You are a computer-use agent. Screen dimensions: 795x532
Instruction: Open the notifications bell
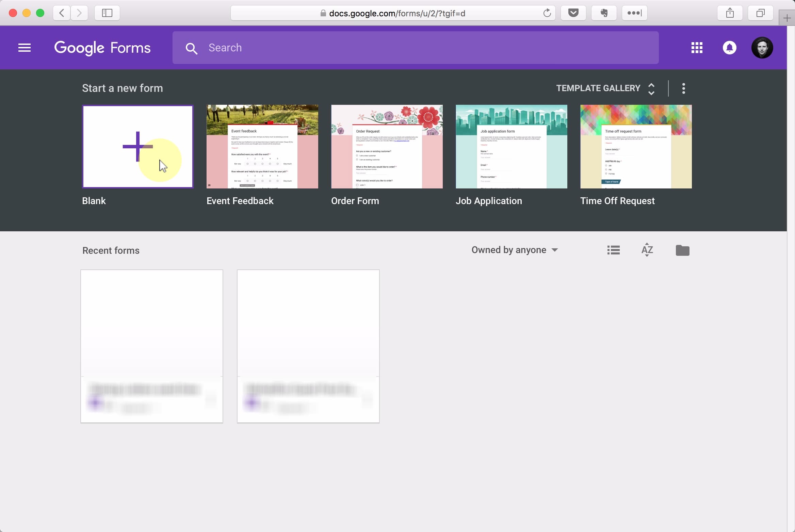coord(729,48)
